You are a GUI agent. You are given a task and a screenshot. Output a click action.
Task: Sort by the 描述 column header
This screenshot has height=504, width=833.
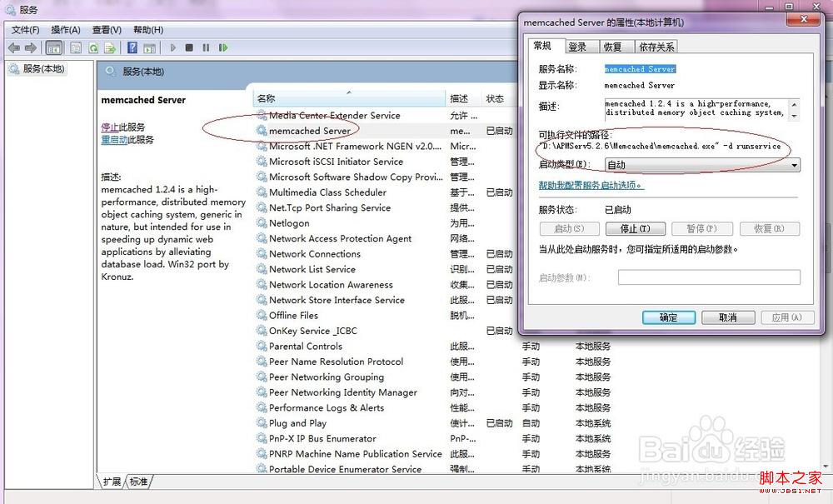pos(464,98)
